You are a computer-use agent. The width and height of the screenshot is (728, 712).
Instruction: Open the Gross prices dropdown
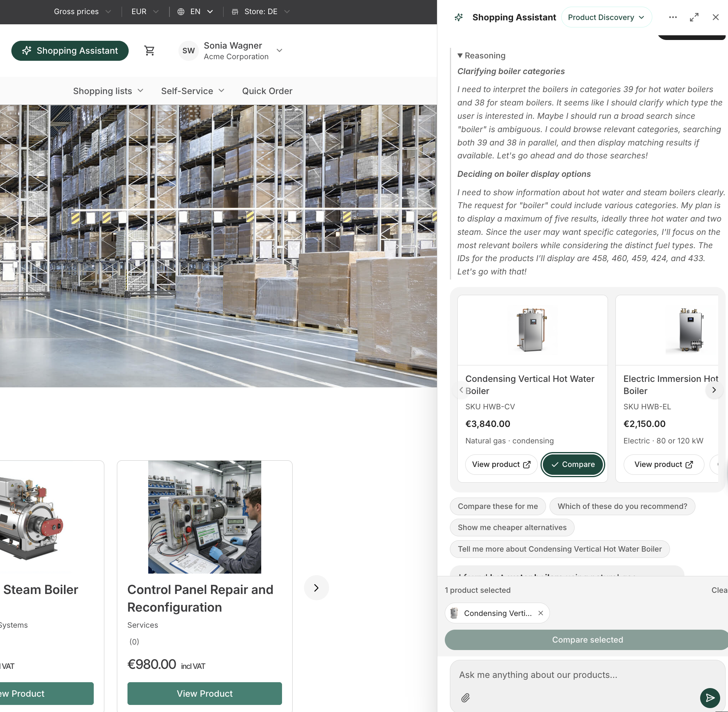click(x=83, y=12)
